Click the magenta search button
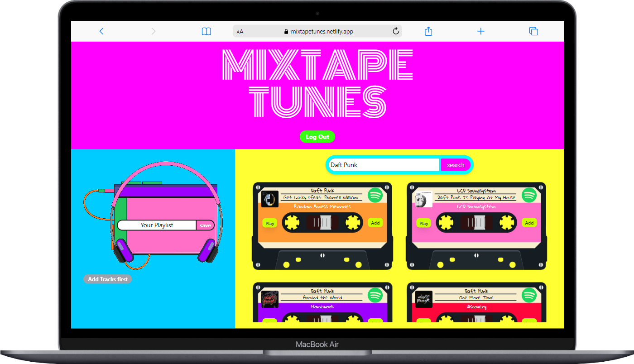 [x=456, y=165]
